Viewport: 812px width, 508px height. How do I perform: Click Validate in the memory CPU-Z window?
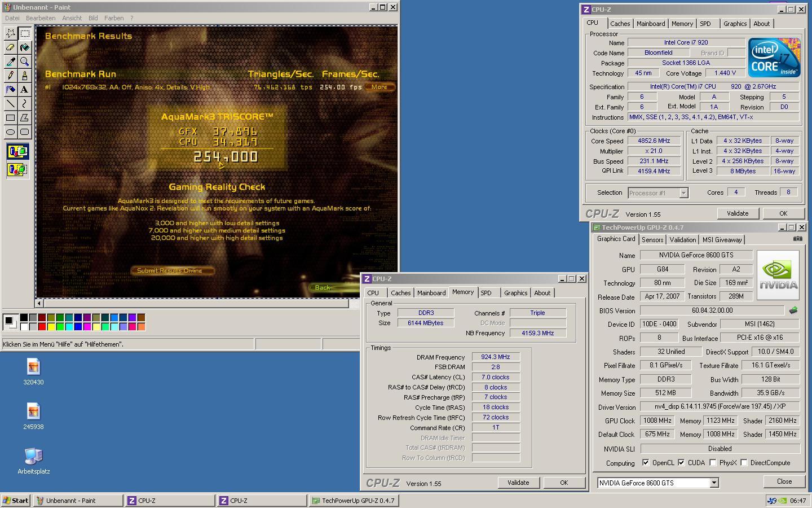coord(518,483)
